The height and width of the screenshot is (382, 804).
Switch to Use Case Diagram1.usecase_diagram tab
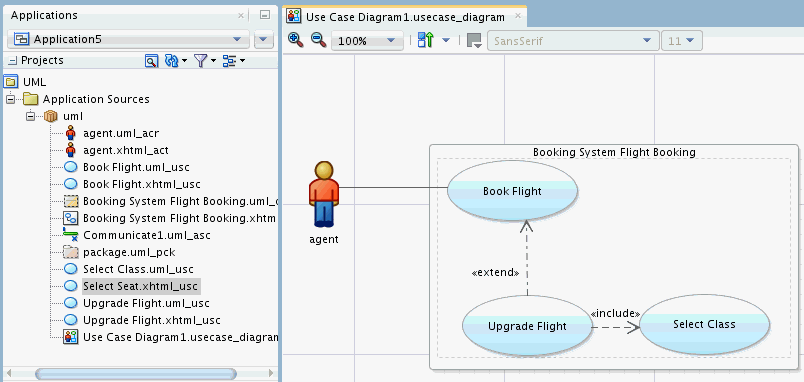[x=405, y=17]
